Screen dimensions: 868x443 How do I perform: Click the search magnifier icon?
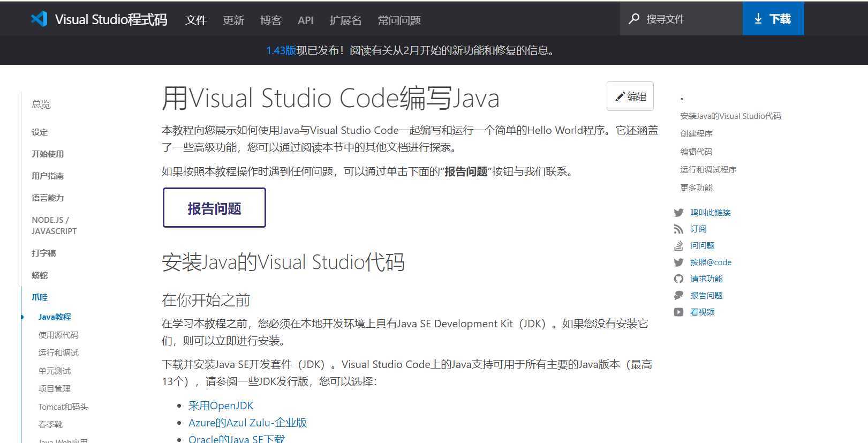(634, 19)
